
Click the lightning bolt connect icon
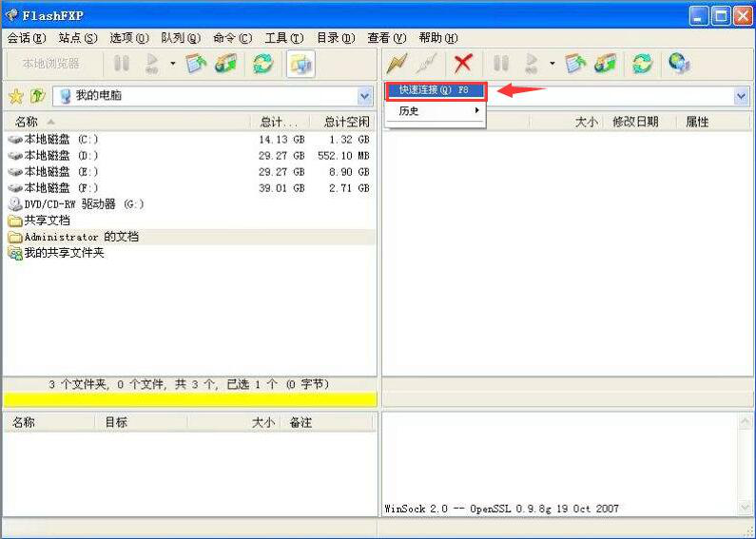[397, 64]
